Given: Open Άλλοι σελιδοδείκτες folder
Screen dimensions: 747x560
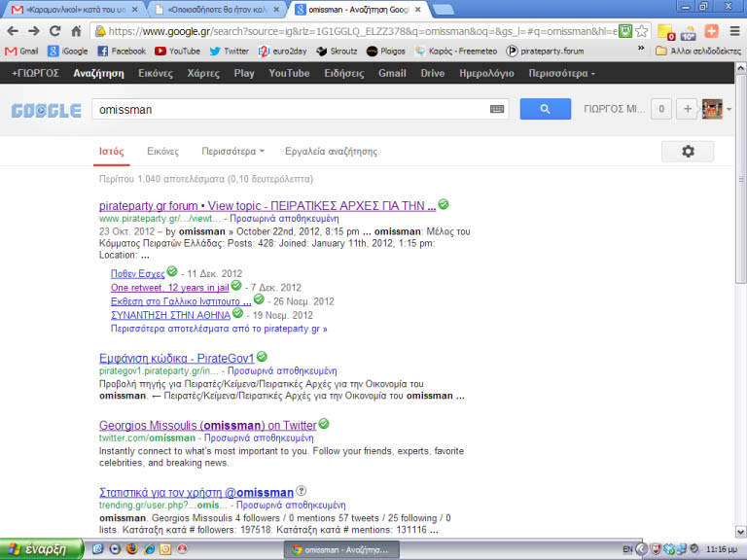Looking at the screenshot, I should 699,51.
